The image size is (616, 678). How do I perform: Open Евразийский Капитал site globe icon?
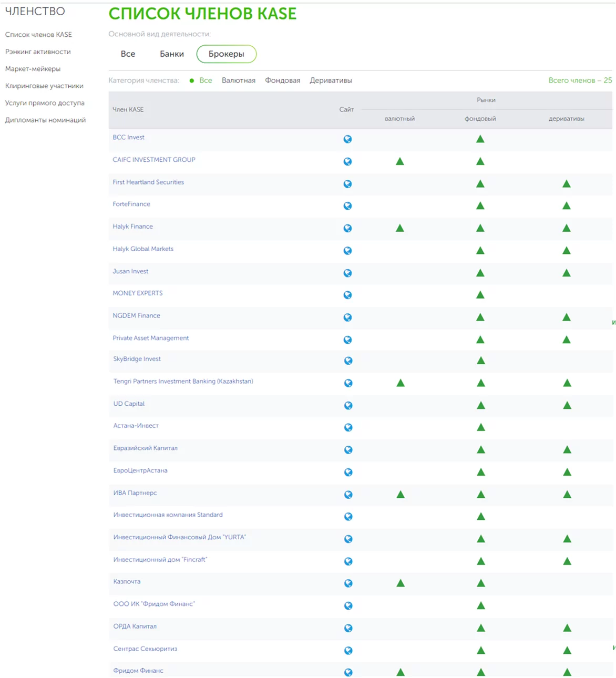point(348,450)
